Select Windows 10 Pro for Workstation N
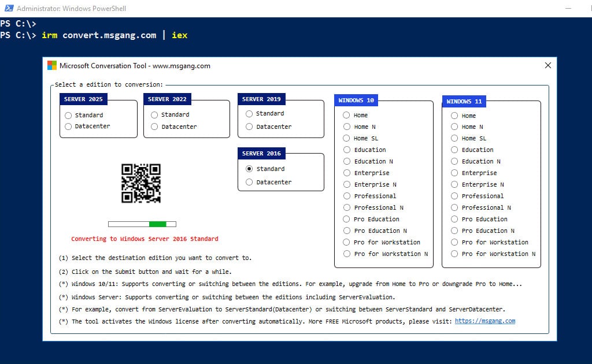This screenshot has width=592, height=364. click(x=347, y=254)
